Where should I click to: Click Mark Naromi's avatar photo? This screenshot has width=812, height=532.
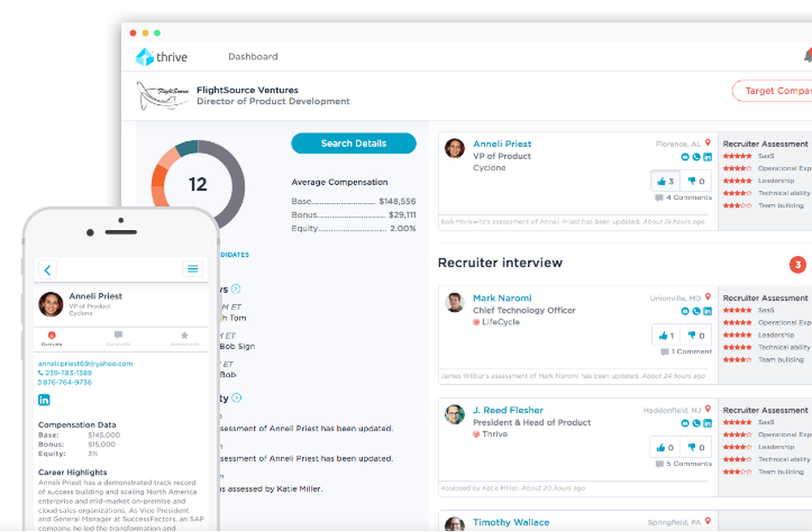click(455, 302)
